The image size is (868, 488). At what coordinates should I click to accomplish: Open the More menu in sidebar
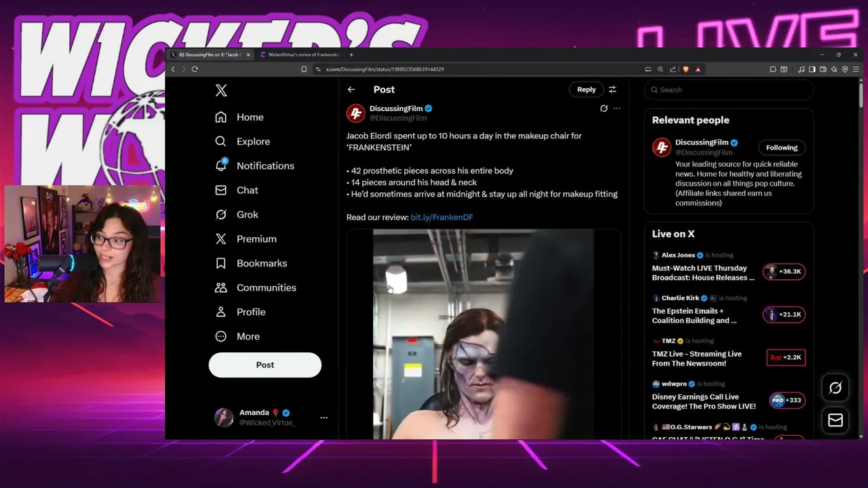(x=237, y=337)
